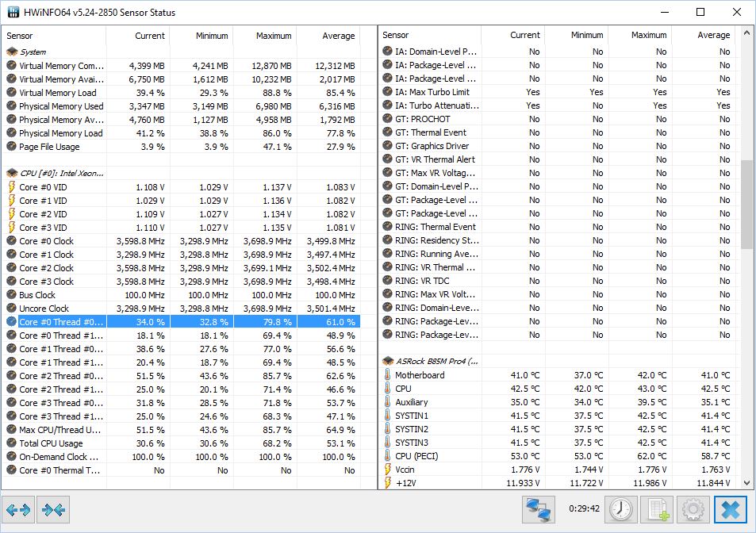Click the thermometer icon beside Motherboard
Image resolution: width=756 pixels, height=533 pixels.
(x=388, y=375)
